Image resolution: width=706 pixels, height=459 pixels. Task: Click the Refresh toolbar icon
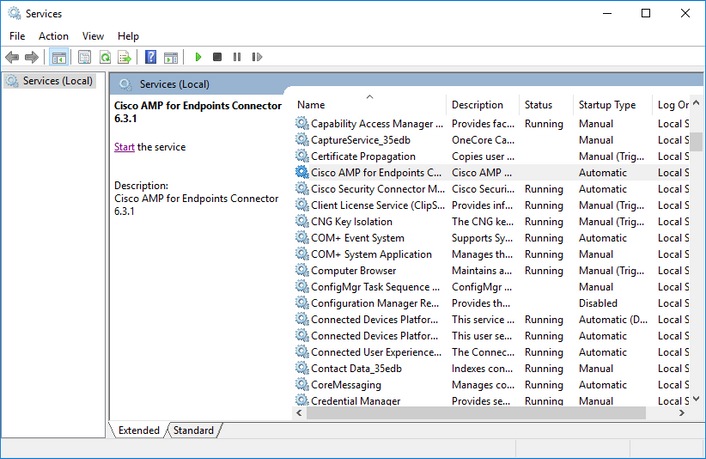104,57
